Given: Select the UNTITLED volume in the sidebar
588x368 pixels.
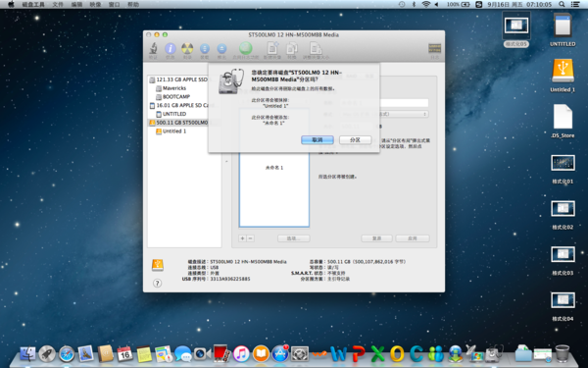Looking at the screenshot, I should 174,114.
